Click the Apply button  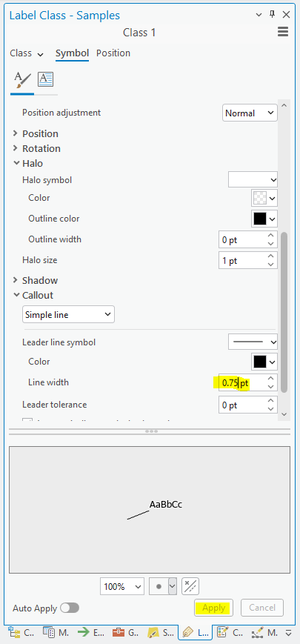[213, 608]
